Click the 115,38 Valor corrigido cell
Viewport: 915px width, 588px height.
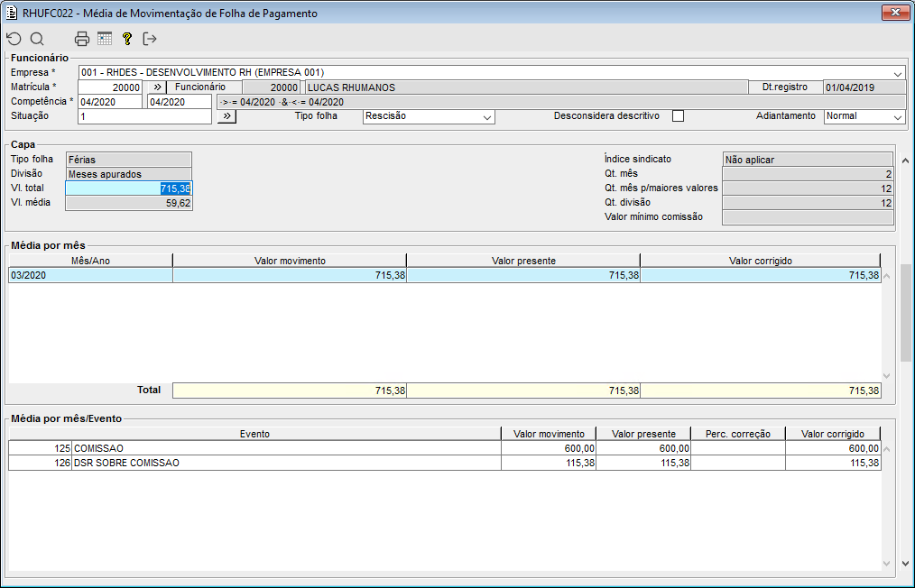[833, 464]
